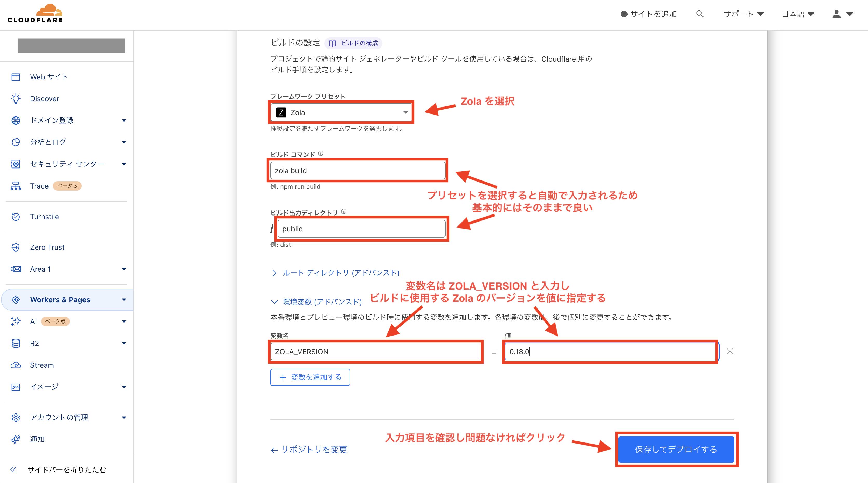Open the Web サイト sidebar item
This screenshot has width=868, height=483.
click(x=49, y=77)
